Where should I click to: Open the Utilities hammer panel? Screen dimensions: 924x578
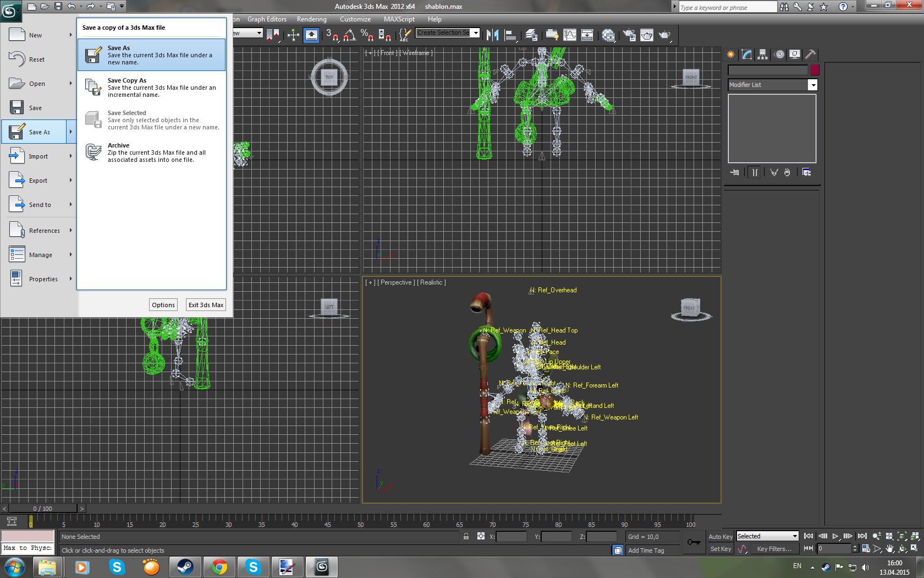tap(810, 54)
